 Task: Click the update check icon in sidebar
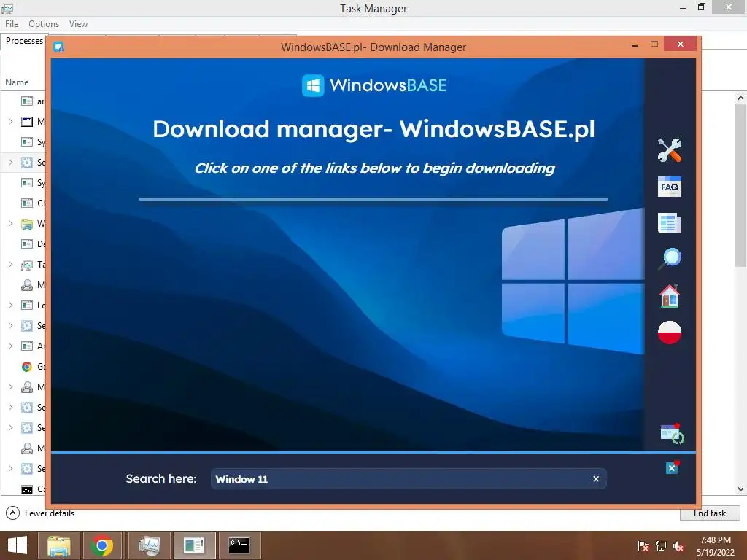pyautogui.click(x=672, y=433)
